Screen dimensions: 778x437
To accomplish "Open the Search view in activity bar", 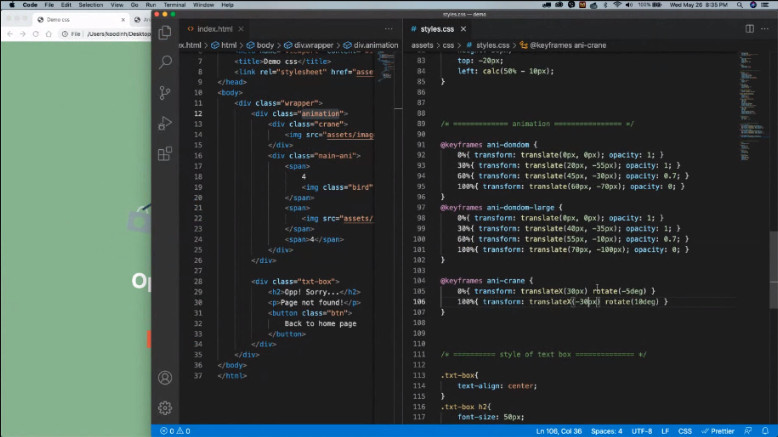I will point(165,62).
